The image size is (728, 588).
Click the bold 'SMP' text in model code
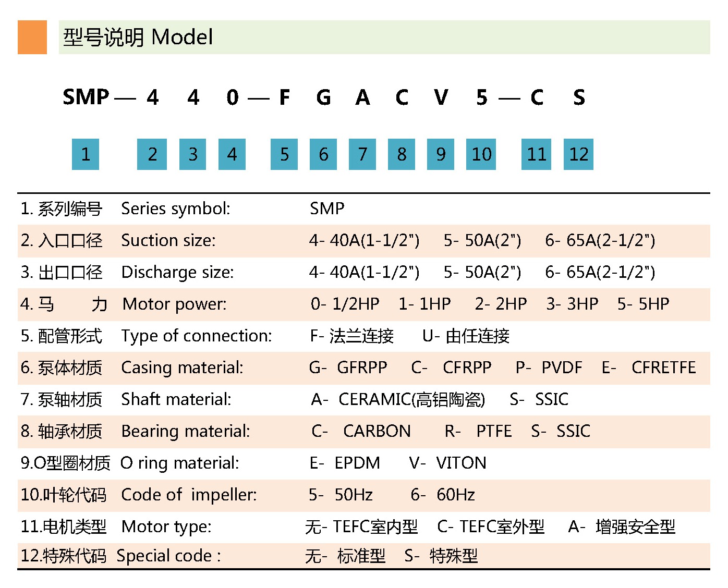point(86,97)
